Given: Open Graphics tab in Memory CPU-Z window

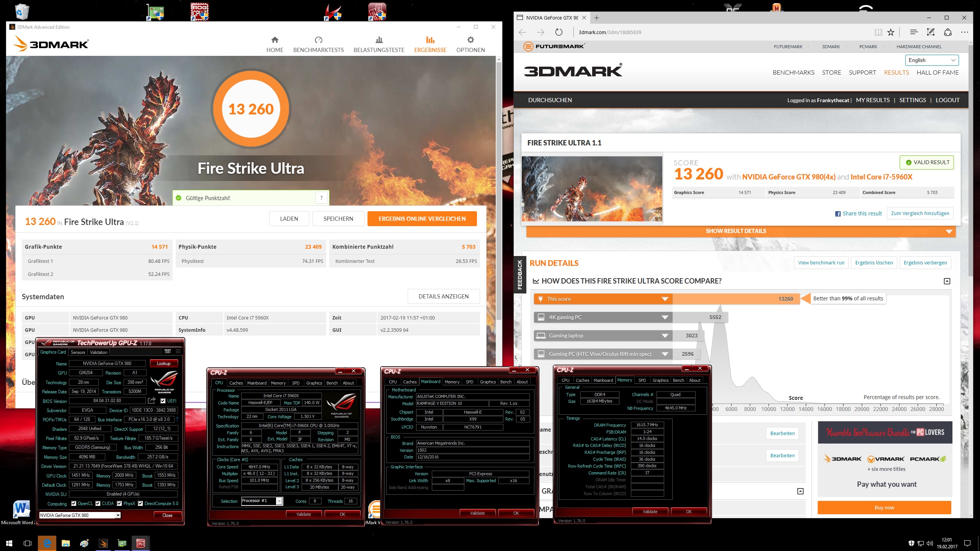Looking at the screenshot, I should [661, 380].
